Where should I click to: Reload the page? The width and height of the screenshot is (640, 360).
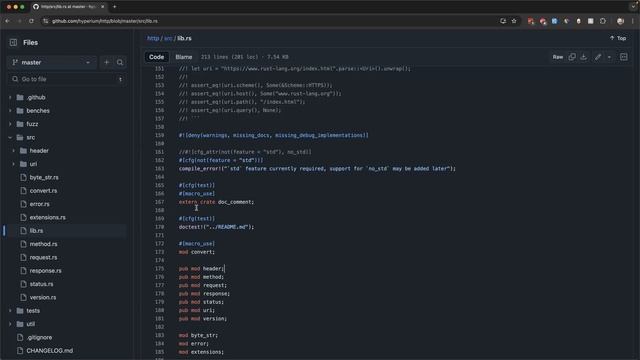click(x=31, y=21)
